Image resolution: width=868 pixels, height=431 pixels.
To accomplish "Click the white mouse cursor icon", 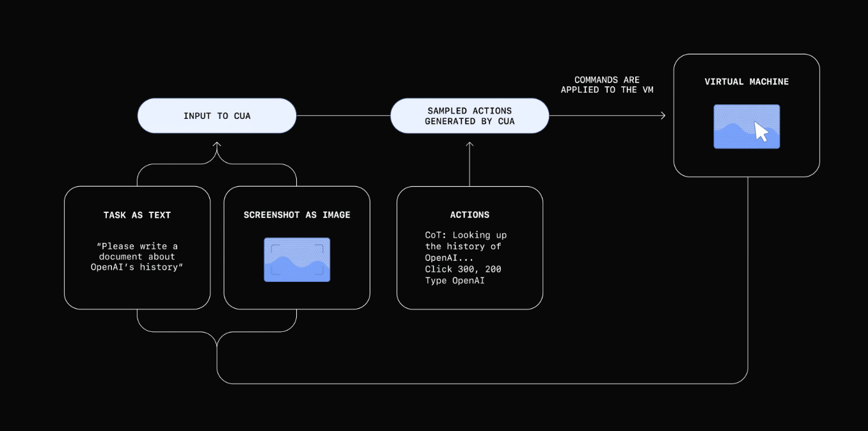I will coord(761,131).
